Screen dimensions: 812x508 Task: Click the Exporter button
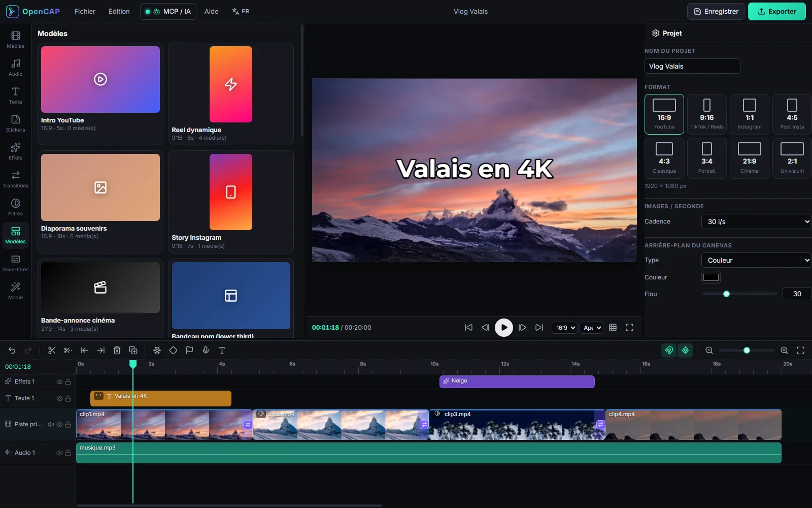(x=777, y=11)
